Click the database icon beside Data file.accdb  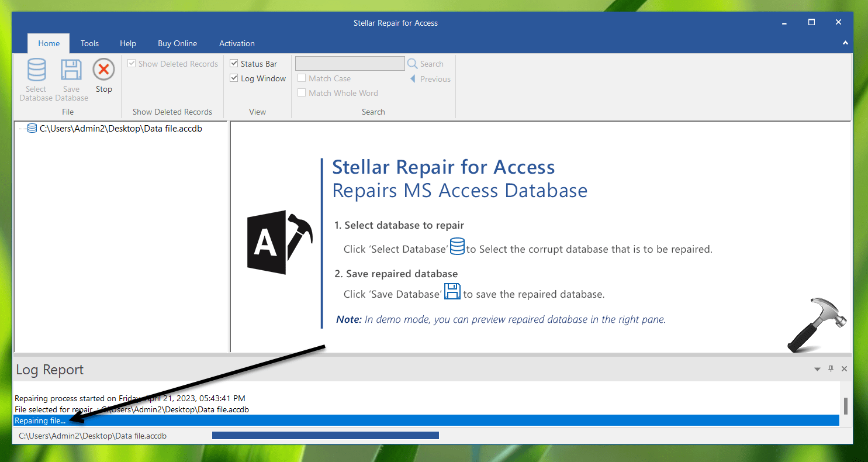tap(32, 128)
